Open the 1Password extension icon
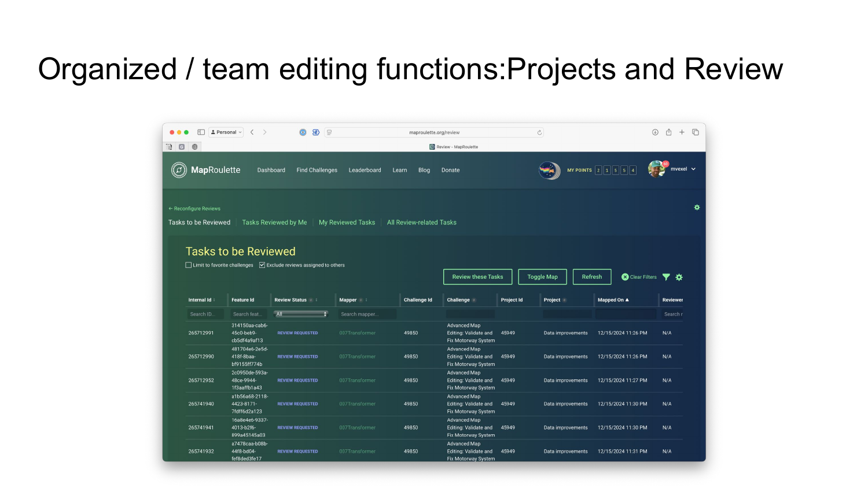Image resolution: width=868 pixels, height=488 pixels. pos(303,132)
